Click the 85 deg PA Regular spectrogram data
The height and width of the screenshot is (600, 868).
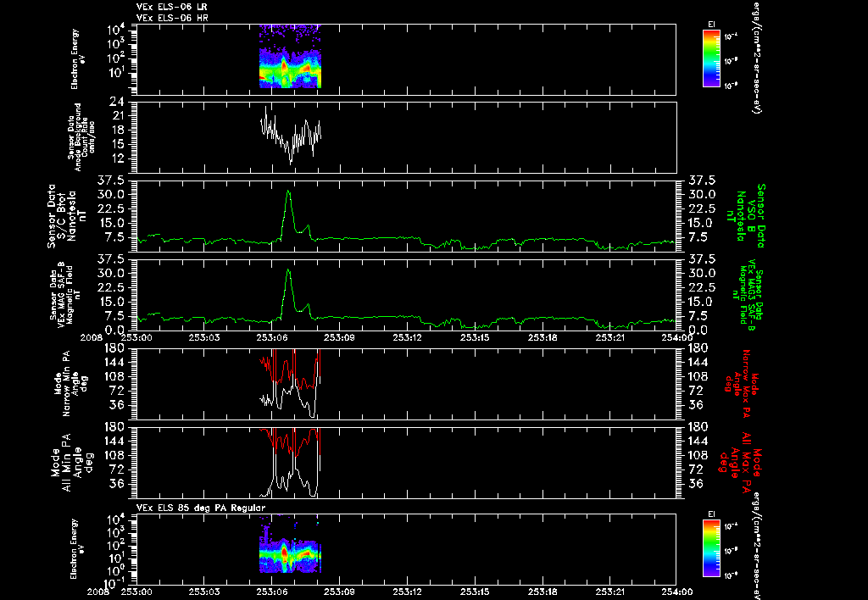[x=290, y=544]
